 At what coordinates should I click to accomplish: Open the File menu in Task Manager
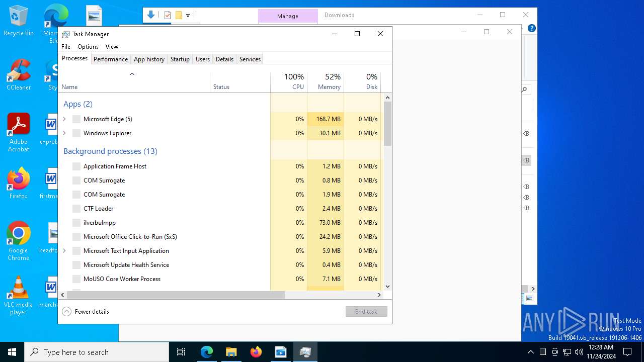66,47
